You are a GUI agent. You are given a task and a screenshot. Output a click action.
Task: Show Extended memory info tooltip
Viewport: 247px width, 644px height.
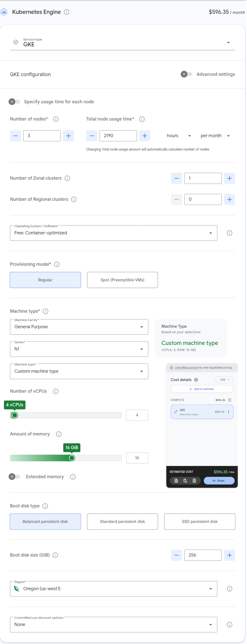[x=73, y=477]
